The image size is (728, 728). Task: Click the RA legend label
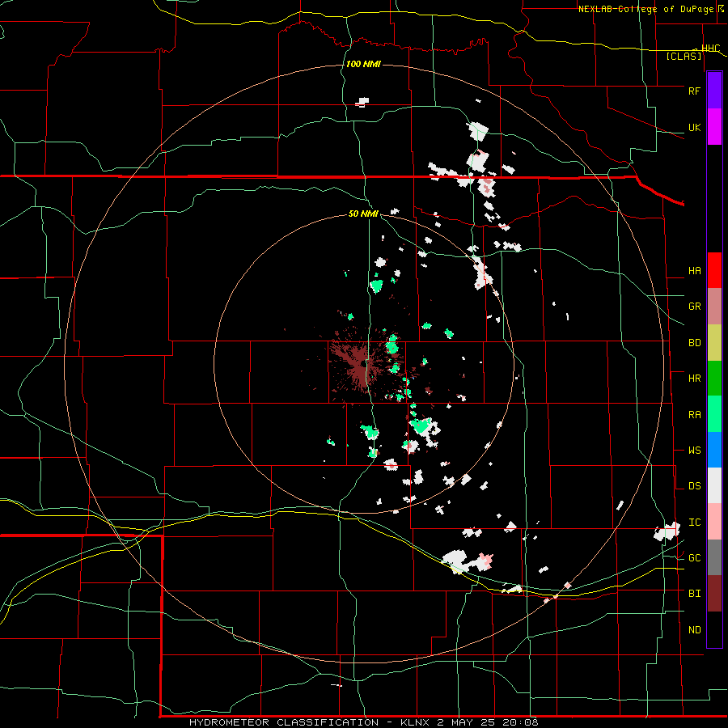point(694,414)
